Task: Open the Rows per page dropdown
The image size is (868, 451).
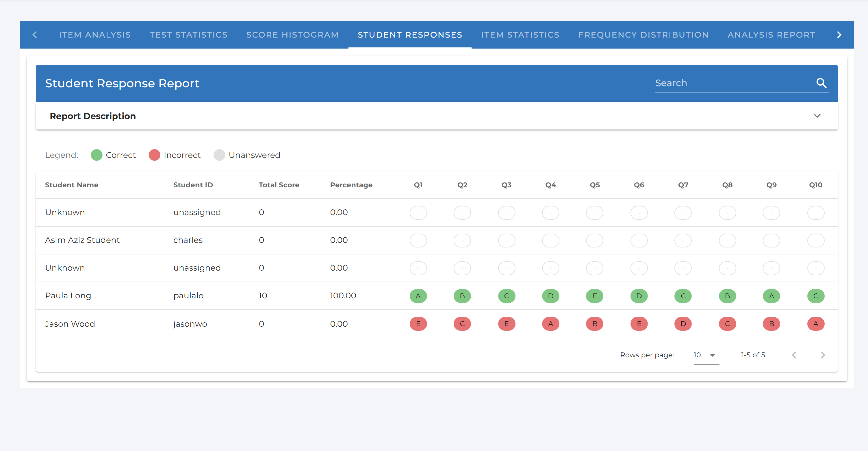Action: pyautogui.click(x=706, y=355)
